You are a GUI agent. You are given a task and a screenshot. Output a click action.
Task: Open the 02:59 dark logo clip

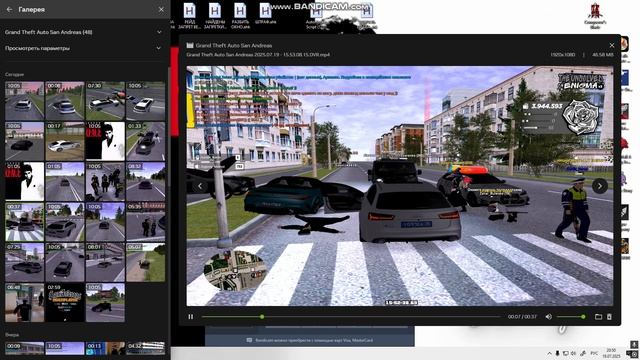click(65, 303)
